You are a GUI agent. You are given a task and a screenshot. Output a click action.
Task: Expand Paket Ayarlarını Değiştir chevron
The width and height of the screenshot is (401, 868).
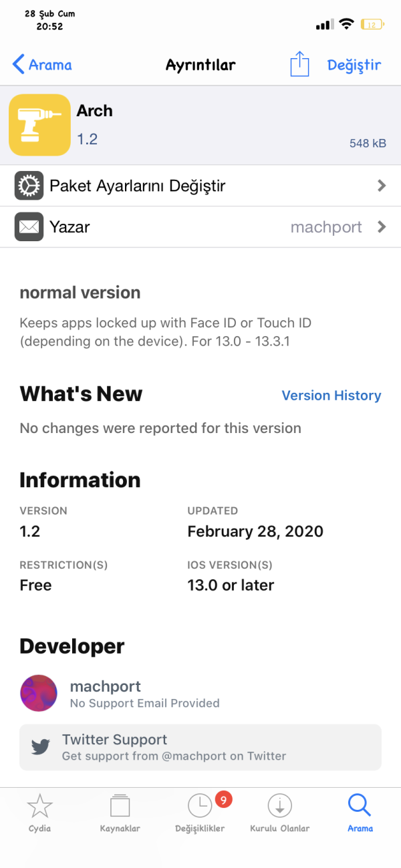382,186
